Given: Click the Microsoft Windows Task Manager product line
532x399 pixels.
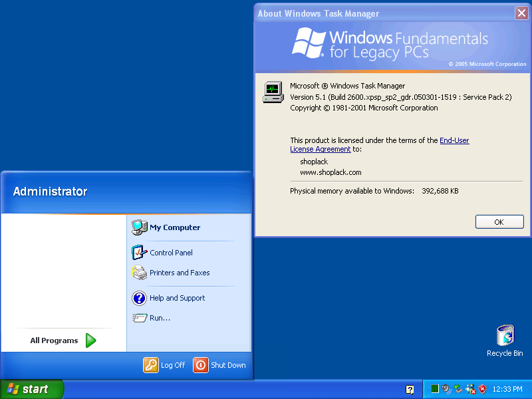Looking at the screenshot, I should 347,86.
